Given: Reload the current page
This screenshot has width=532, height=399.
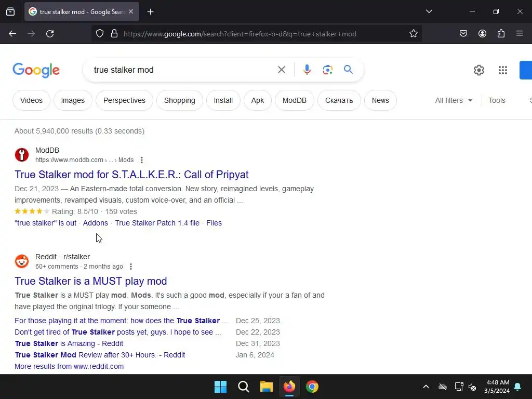Looking at the screenshot, I should [x=50, y=34].
